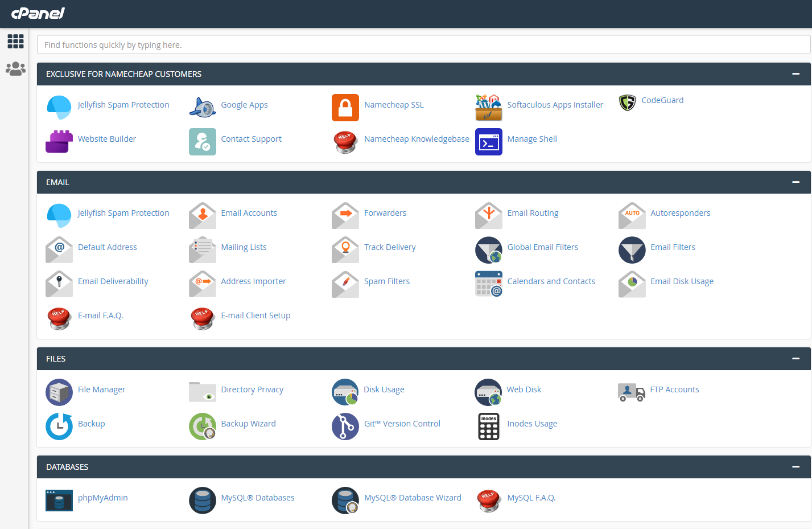Click the CodeGuard shield icon
Viewport: 812px width, 529px height.
coord(628,103)
